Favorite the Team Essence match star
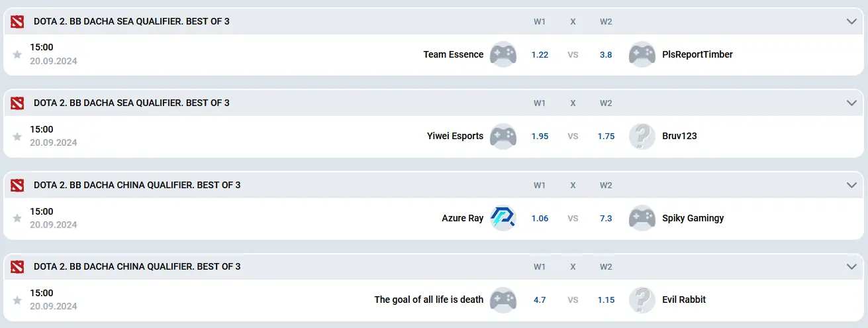 point(17,55)
